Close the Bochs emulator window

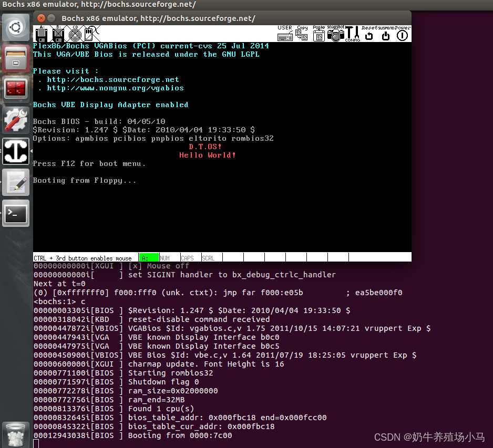41,18
